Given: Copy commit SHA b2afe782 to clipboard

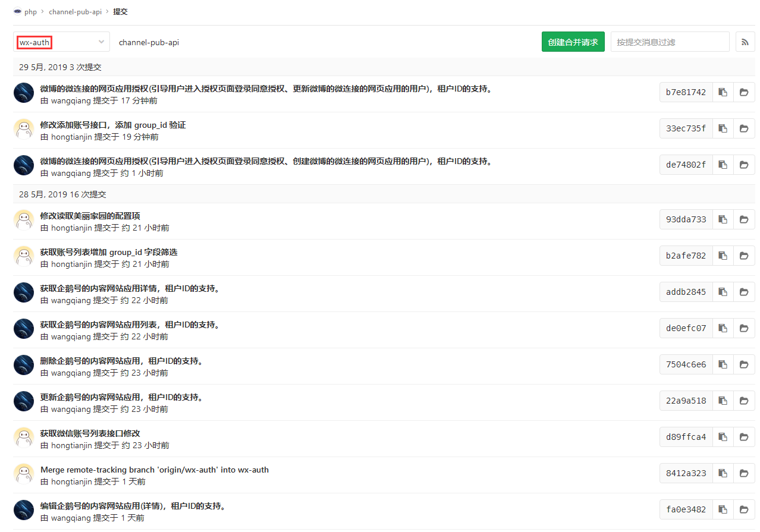Looking at the screenshot, I should pos(723,256).
